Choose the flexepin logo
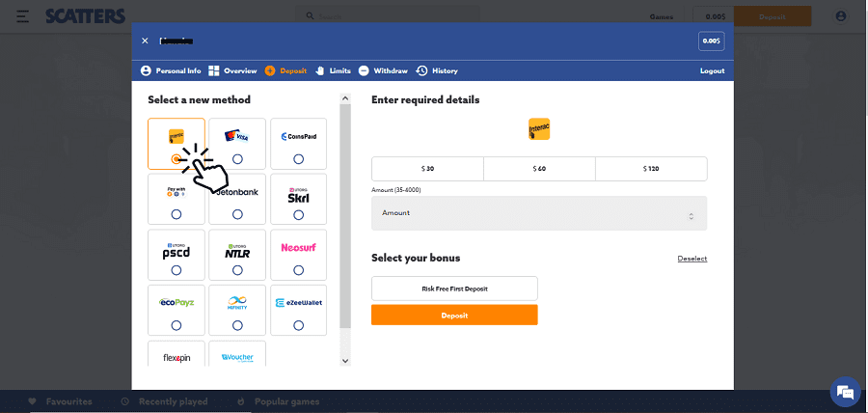The width and height of the screenshot is (868, 413). coord(176,358)
